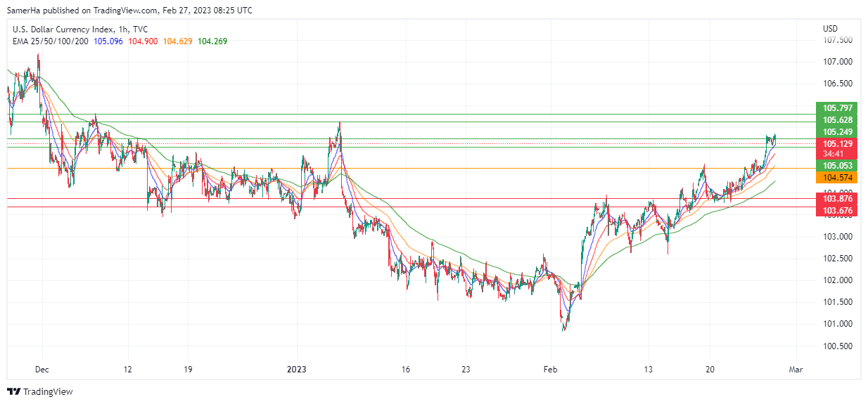Viewport: 868px width, 404px height.
Task: Click the 2023 label on time axis
Action: tap(297, 368)
